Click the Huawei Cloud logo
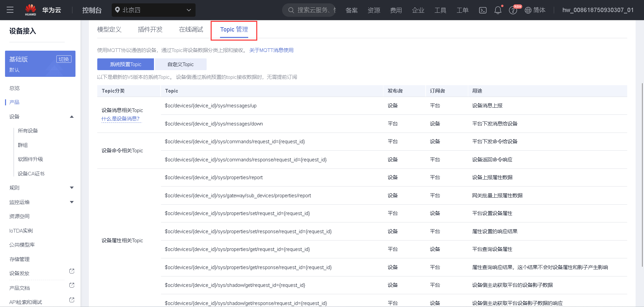644x307 pixels. (43, 10)
